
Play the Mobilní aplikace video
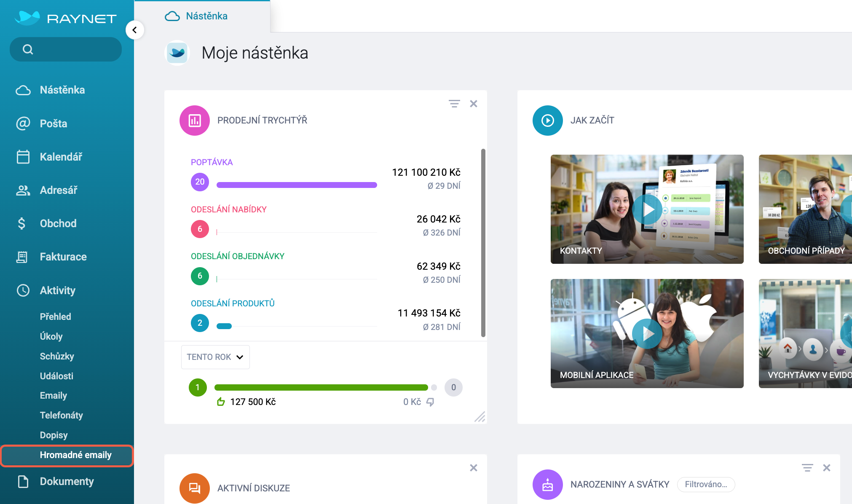[647, 333]
